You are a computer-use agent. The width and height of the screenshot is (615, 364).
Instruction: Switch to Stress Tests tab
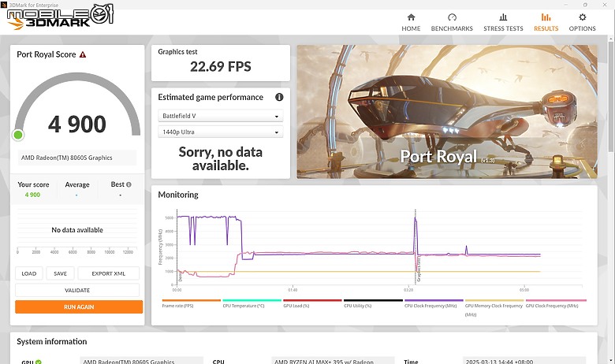tap(503, 22)
